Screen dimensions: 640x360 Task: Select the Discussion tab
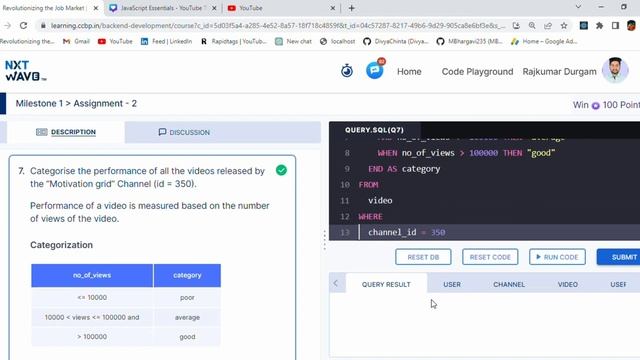click(x=184, y=132)
